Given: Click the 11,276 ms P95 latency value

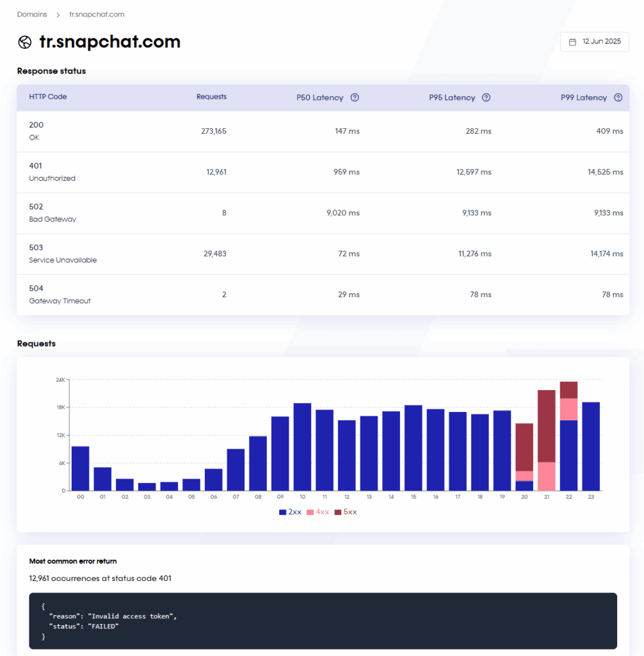Looking at the screenshot, I should (474, 254).
